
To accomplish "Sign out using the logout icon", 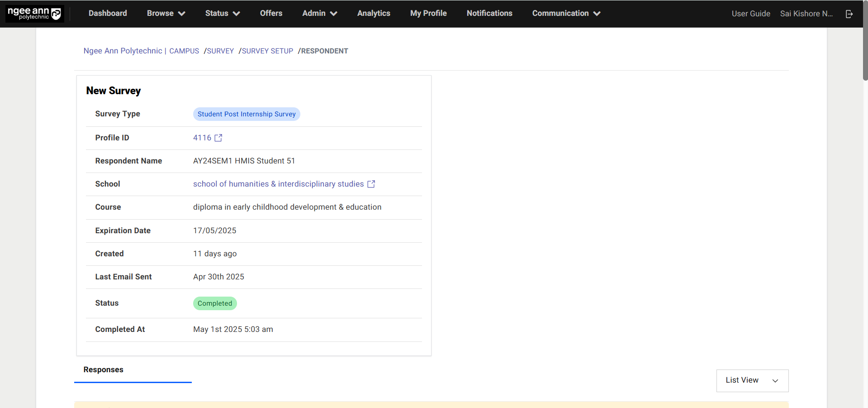I will (x=849, y=14).
